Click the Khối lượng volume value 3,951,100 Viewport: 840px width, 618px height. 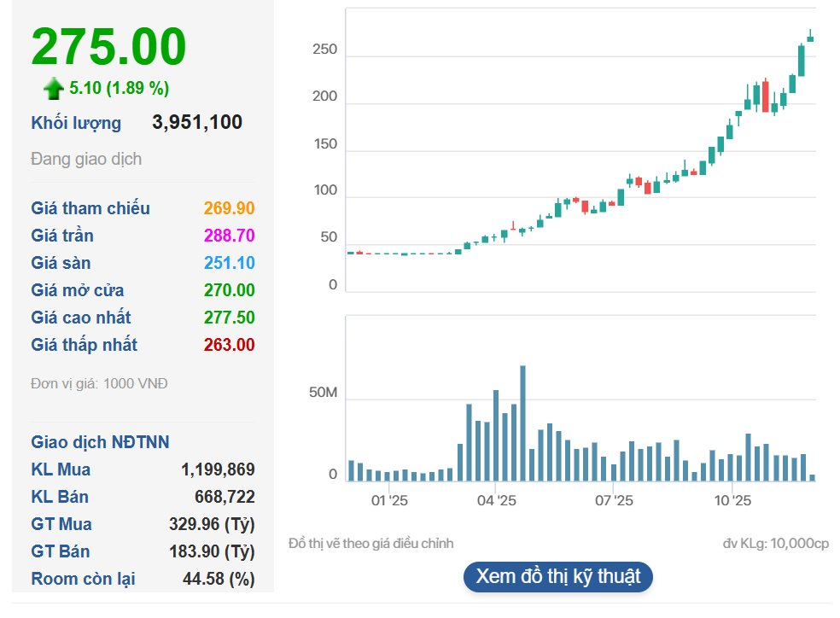pyautogui.click(x=197, y=123)
